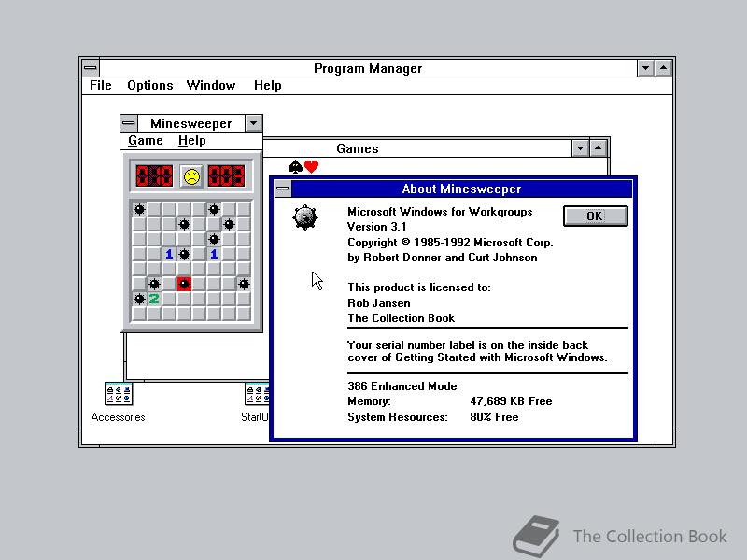Click the '386 Enhanced Mode' text
Viewport: 747px width, 560px height.
click(402, 386)
